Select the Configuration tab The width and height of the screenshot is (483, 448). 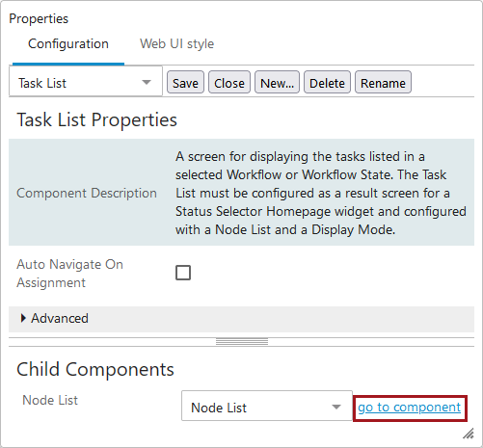click(x=68, y=43)
